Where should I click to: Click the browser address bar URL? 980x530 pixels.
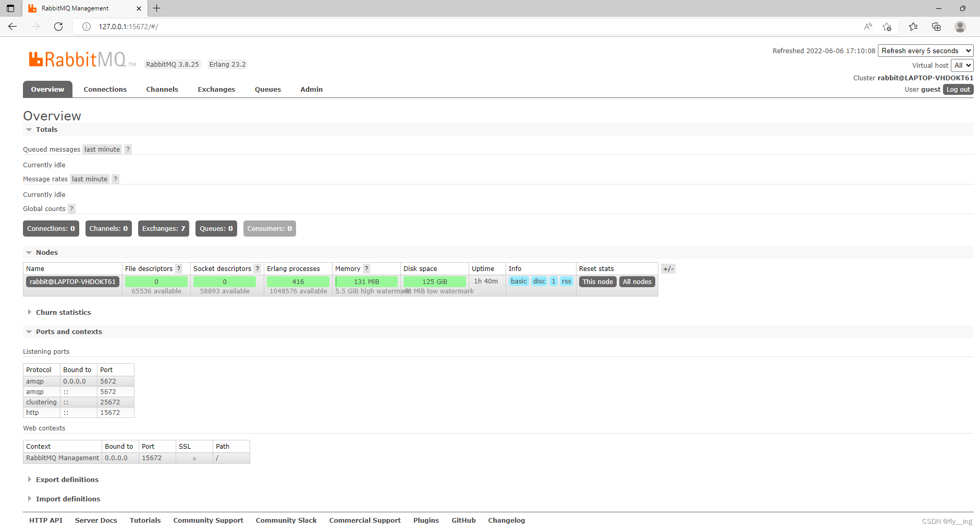pyautogui.click(x=128, y=27)
